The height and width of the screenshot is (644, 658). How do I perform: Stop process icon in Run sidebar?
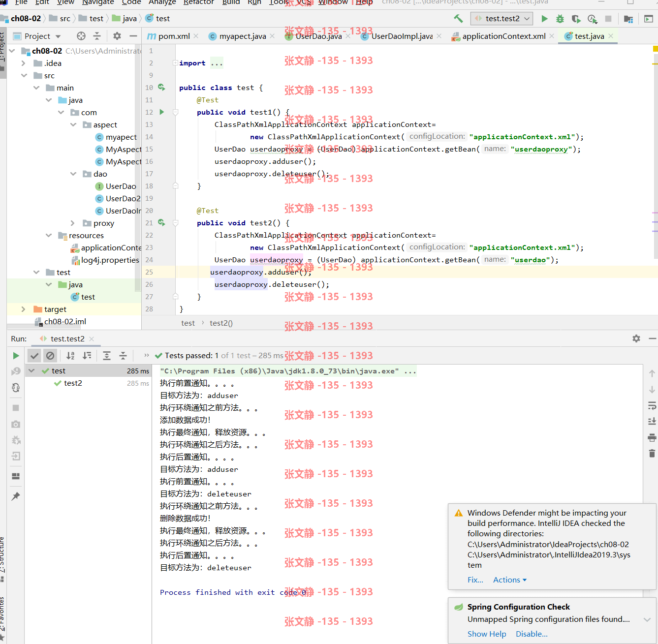16,408
